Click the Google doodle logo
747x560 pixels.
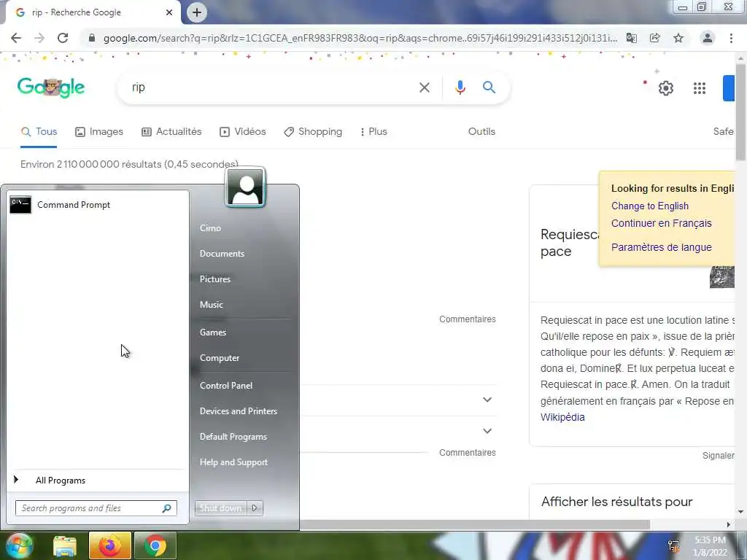pyautogui.click(x=51, y=87)
